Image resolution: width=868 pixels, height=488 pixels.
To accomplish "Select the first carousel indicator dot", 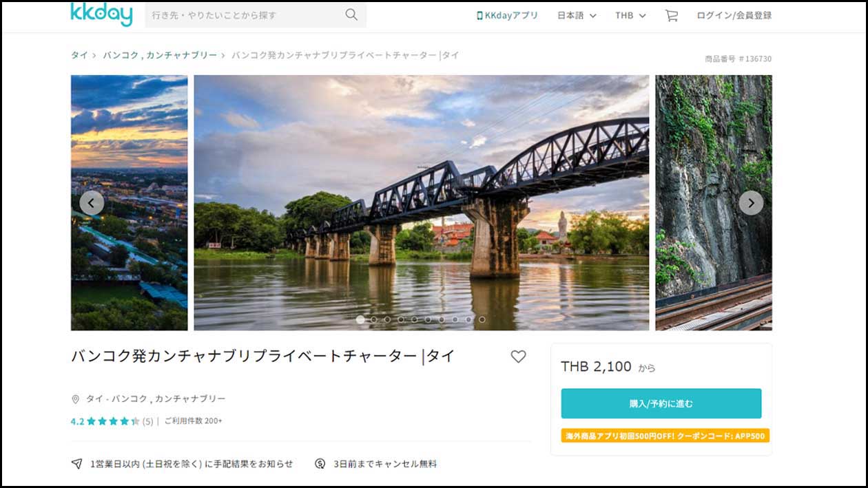I will (360, 319).
